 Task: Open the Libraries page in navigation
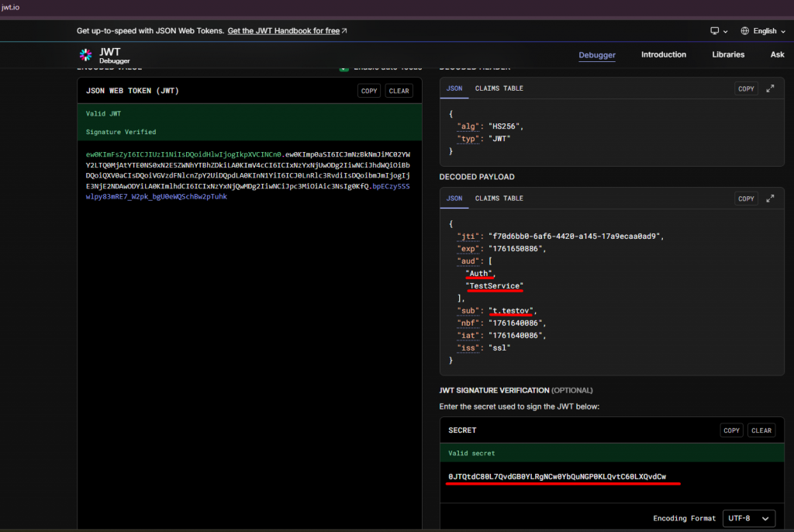(728, 55)
